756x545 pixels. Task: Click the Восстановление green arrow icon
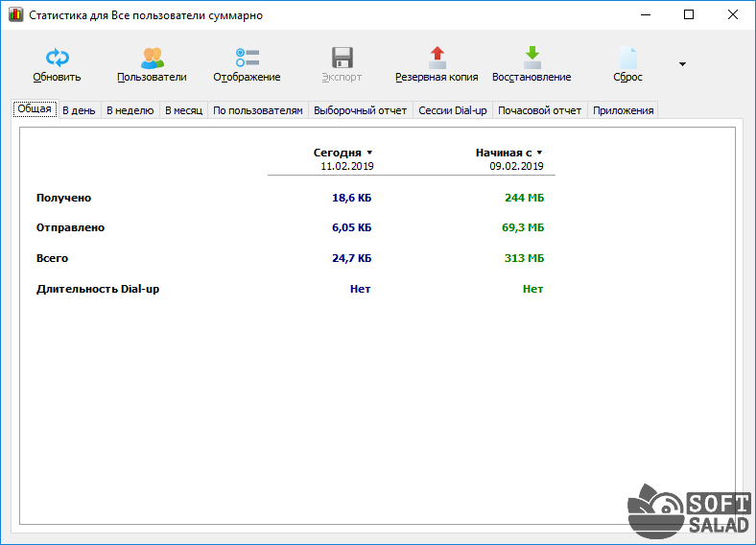[532, 58]
